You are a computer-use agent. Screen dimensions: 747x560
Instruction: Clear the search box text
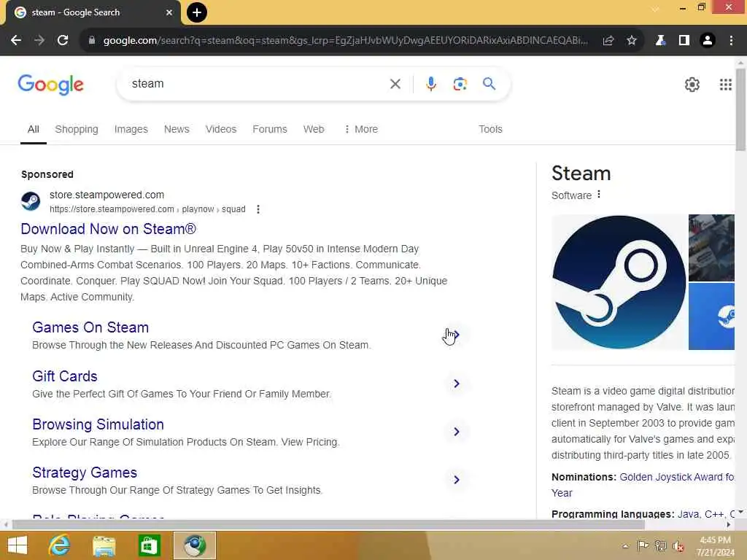pos(395,85)
